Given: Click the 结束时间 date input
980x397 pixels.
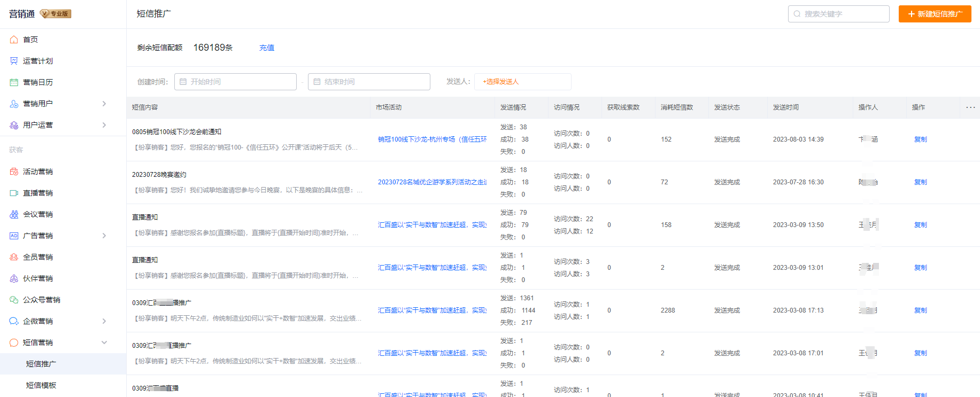Looking at the screenshot, I should click(x=369, y=82).
